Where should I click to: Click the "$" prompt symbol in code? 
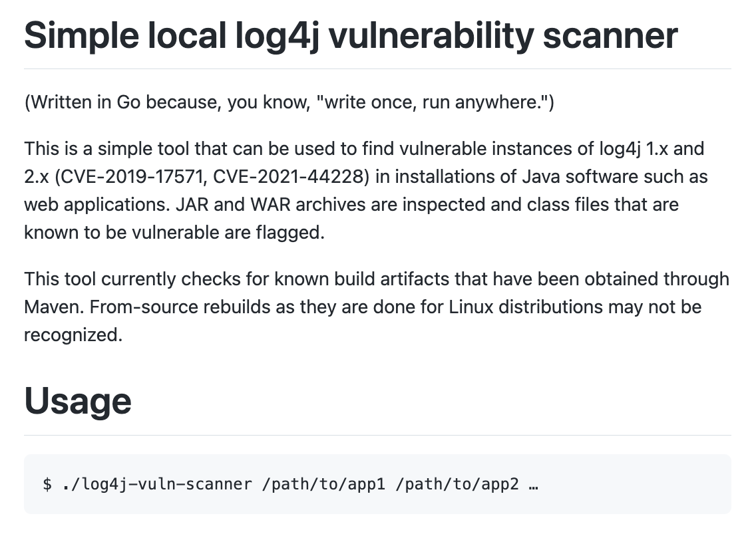pos(47,484)
